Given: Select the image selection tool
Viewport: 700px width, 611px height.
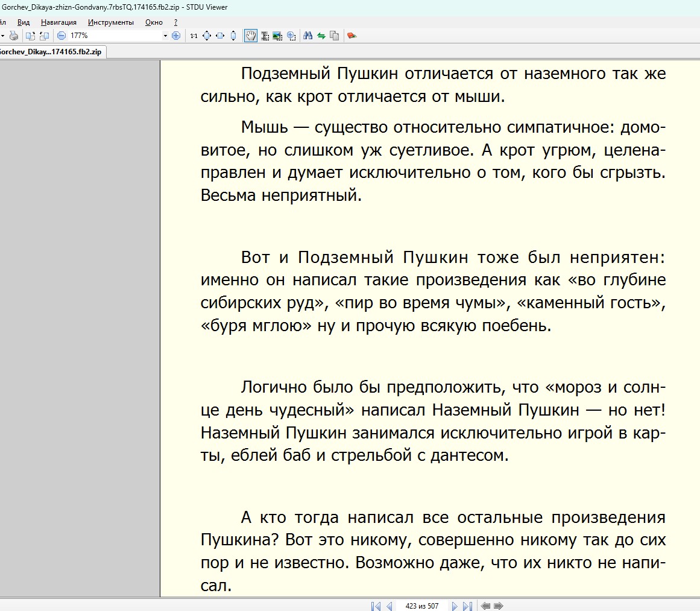Looking at the screenshot, I should tap(278, 36).
